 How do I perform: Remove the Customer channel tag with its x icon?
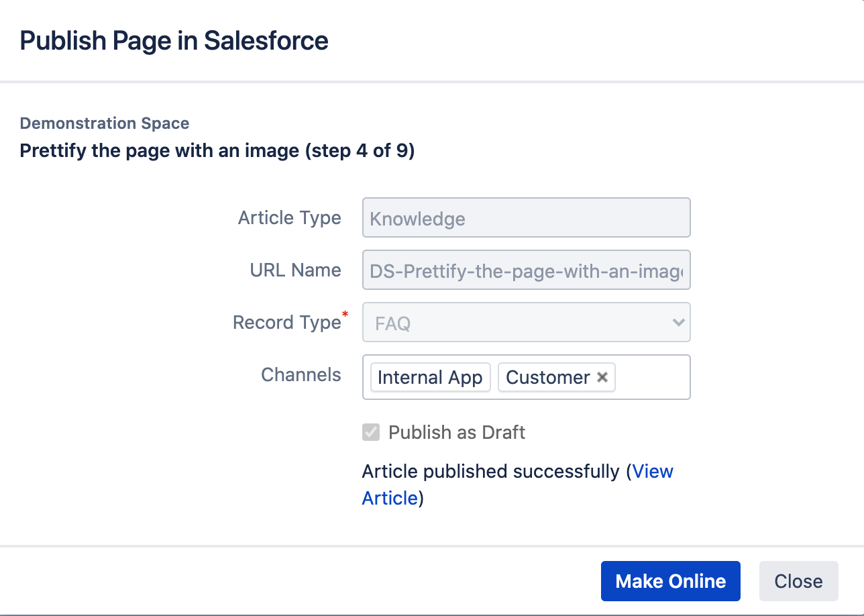pos(602,377)
